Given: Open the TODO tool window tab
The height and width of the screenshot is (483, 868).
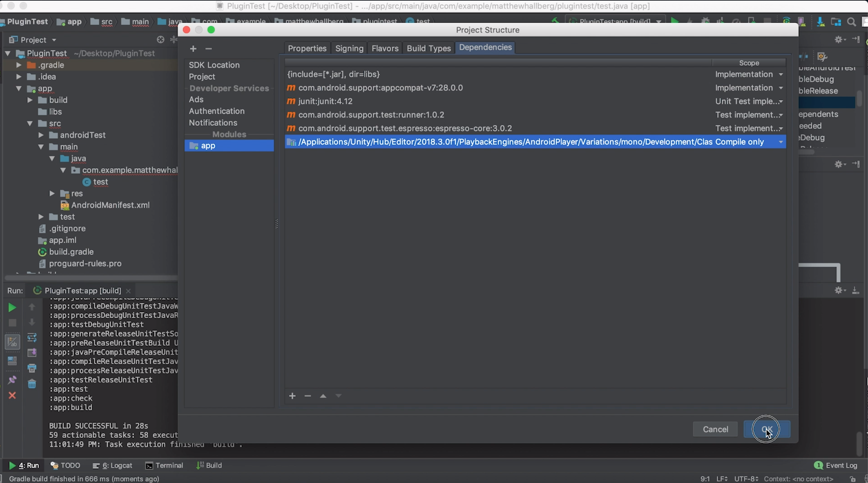Looking at the screenshot, I should click(x=65, y=465).
